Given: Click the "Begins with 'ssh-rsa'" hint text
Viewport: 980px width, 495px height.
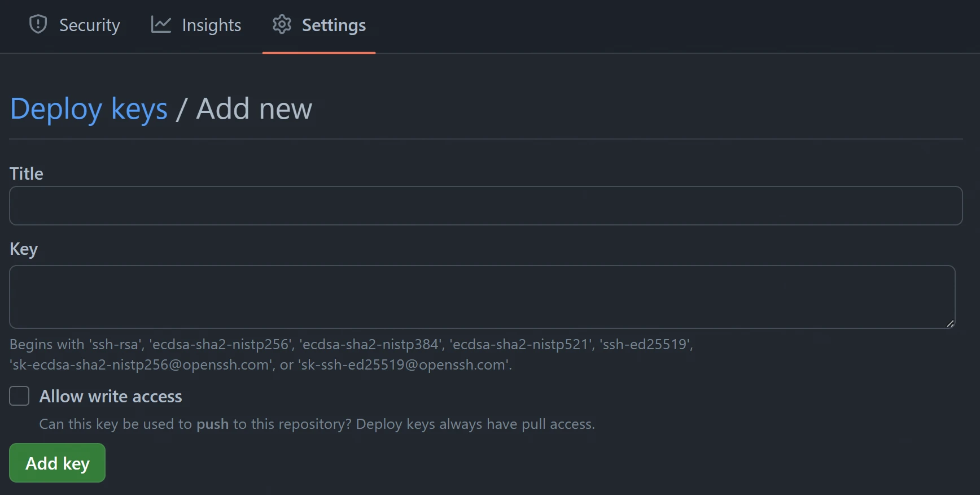Looking at the screenshot, I should (351, 345).
